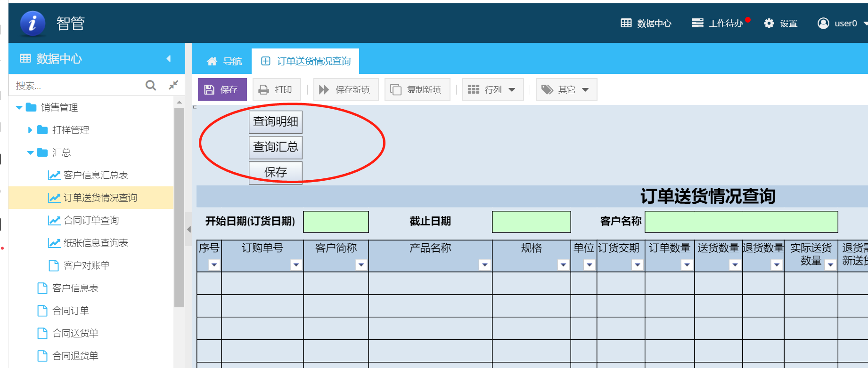Select the 订单送货情况查询 tab
Image resolution: width=868 pixels, height=368 pixels.
(x=305, y=61)
